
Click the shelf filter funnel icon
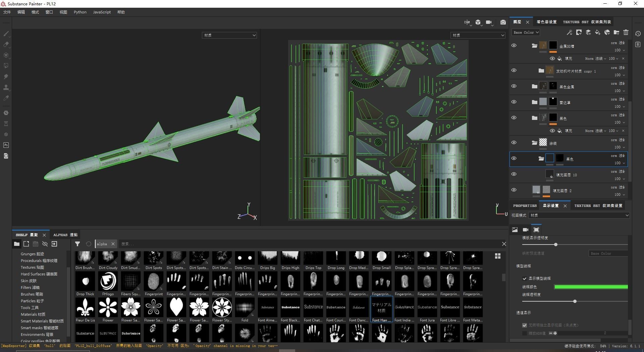pos(77,244)
